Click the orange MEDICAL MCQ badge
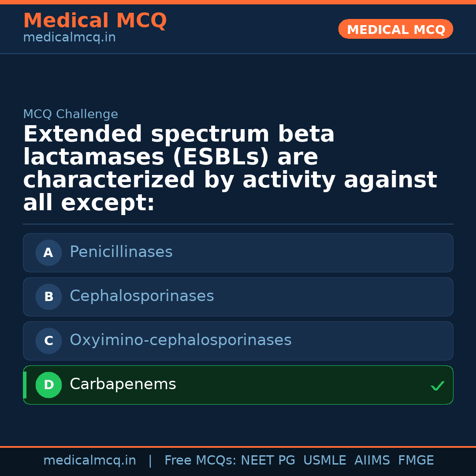The image size is (476, 476). tap(395, 29)
